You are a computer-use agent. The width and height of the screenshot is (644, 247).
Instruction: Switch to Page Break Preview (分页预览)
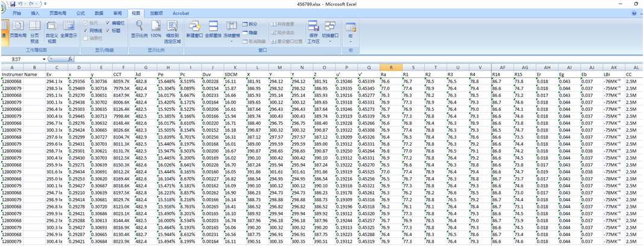[34, 30]
